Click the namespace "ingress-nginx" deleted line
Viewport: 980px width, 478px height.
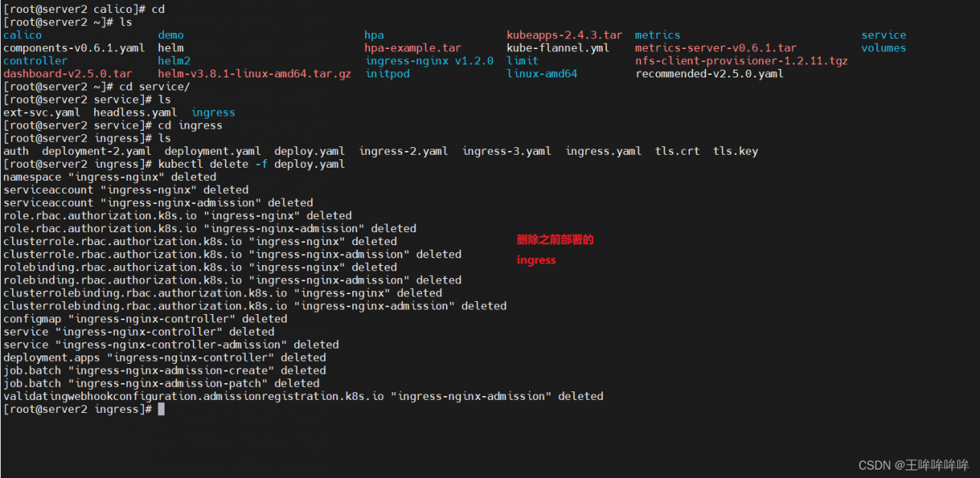(x=109, y=177)
